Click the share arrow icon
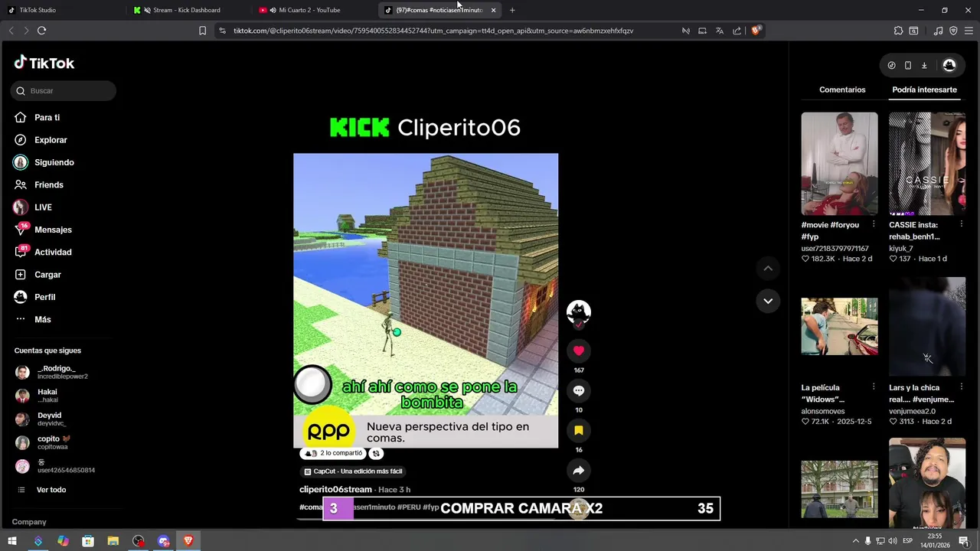The image size is (980, 551). (579, 471)
